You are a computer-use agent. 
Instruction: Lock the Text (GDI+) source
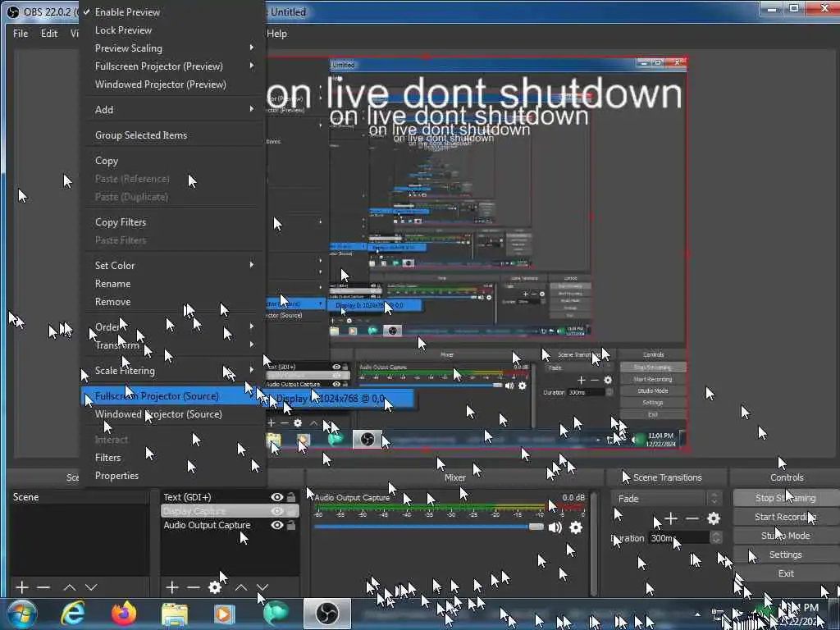click(x=291, y=497)
